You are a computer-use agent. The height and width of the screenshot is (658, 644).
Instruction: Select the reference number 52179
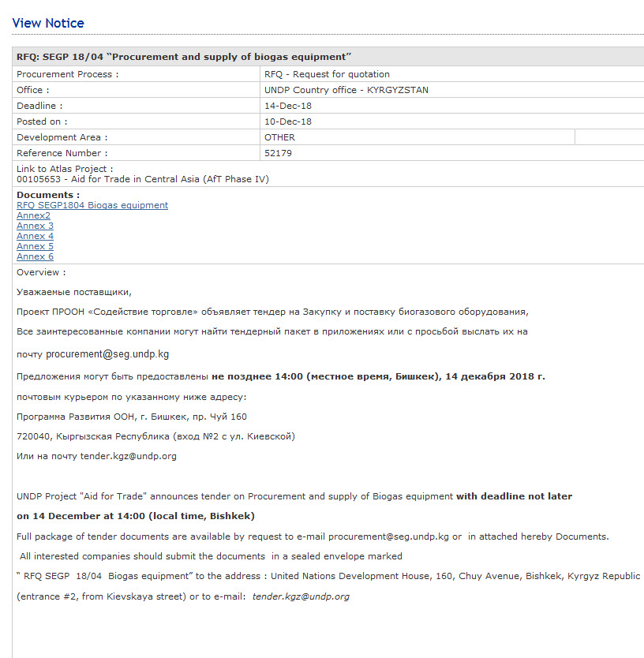click(x=278, y=153)
